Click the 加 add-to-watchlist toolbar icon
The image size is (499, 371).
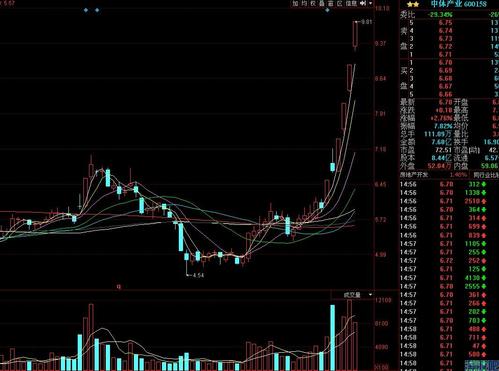click(x=296, y=3)
